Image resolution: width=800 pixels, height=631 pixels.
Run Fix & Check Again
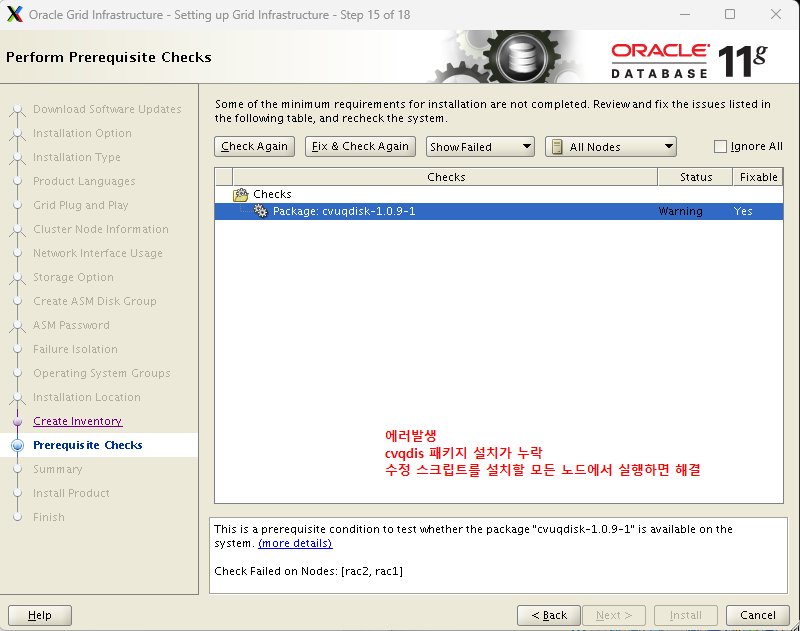[x=360, y=146]
